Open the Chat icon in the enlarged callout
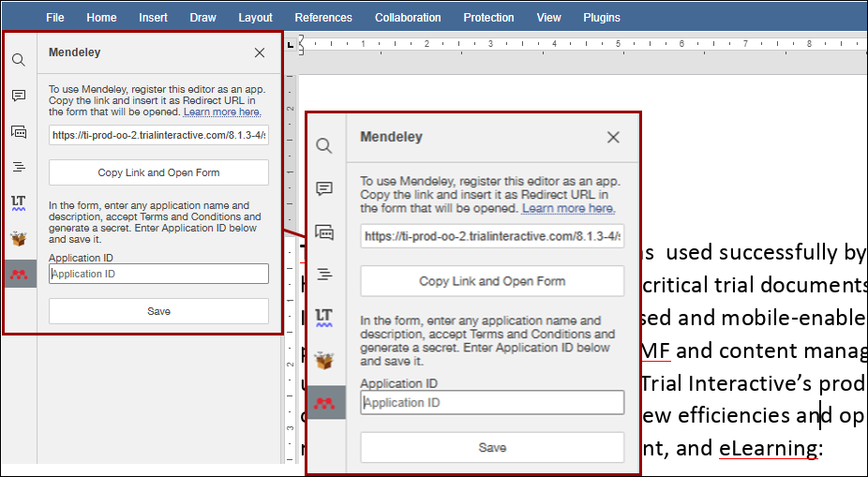Viewport: 868px width, 477px height. 324,231
